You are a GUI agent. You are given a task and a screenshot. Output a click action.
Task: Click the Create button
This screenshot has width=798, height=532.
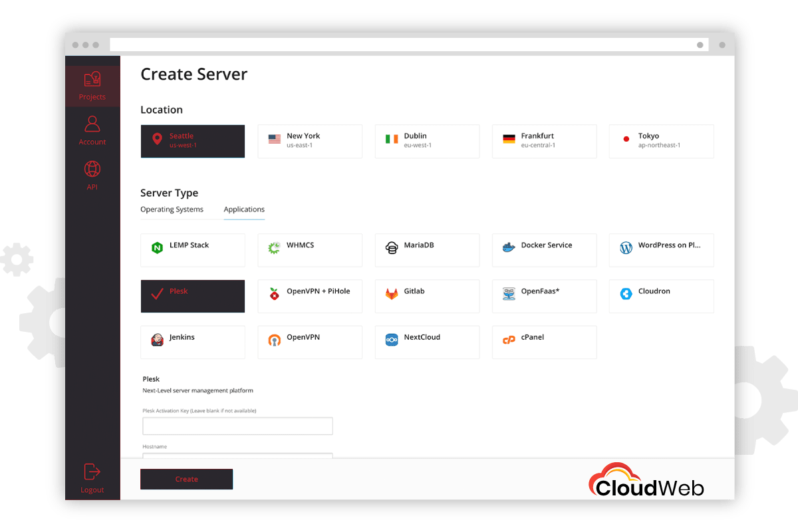pos(186,479)
